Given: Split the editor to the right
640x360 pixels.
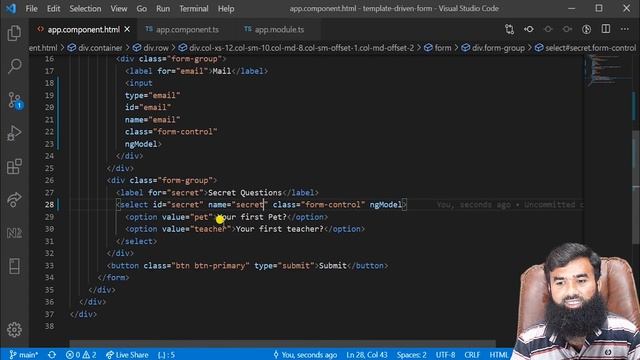Looking at the screenshot, I should (606, 29).
